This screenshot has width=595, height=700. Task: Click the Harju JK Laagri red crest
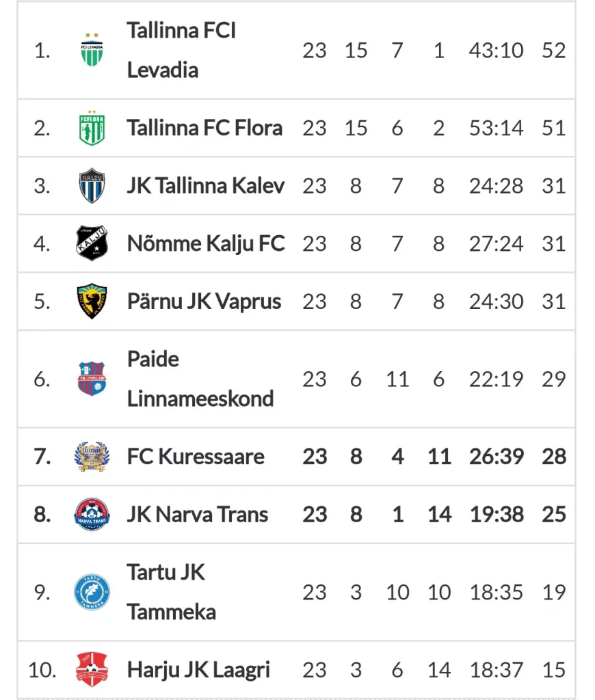click(x=92, y=670)
